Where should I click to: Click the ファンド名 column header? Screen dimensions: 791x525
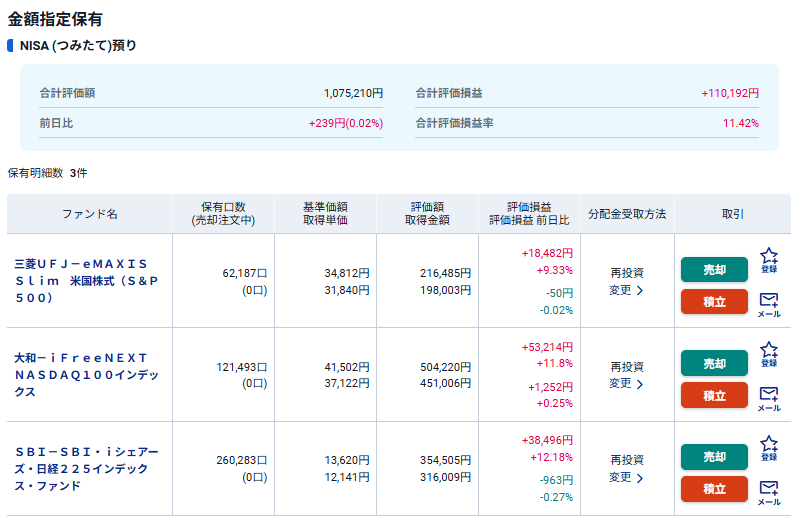(x=89, y=214)
